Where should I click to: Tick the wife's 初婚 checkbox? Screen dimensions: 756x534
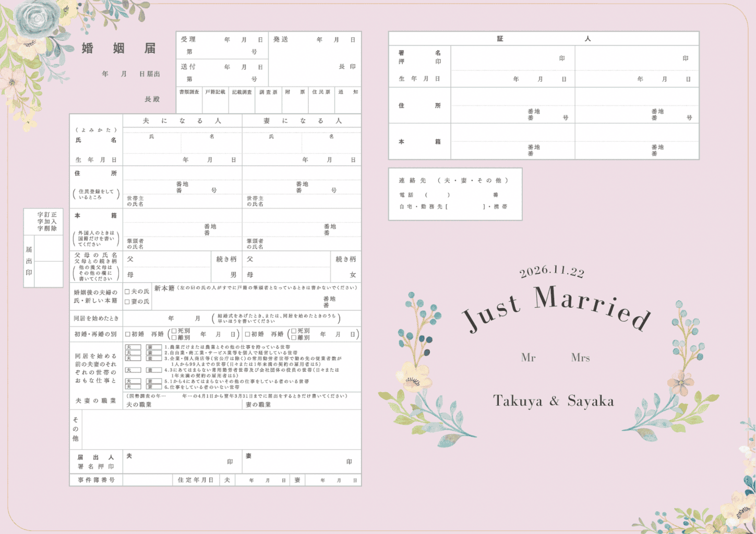(x=247, y=334)
